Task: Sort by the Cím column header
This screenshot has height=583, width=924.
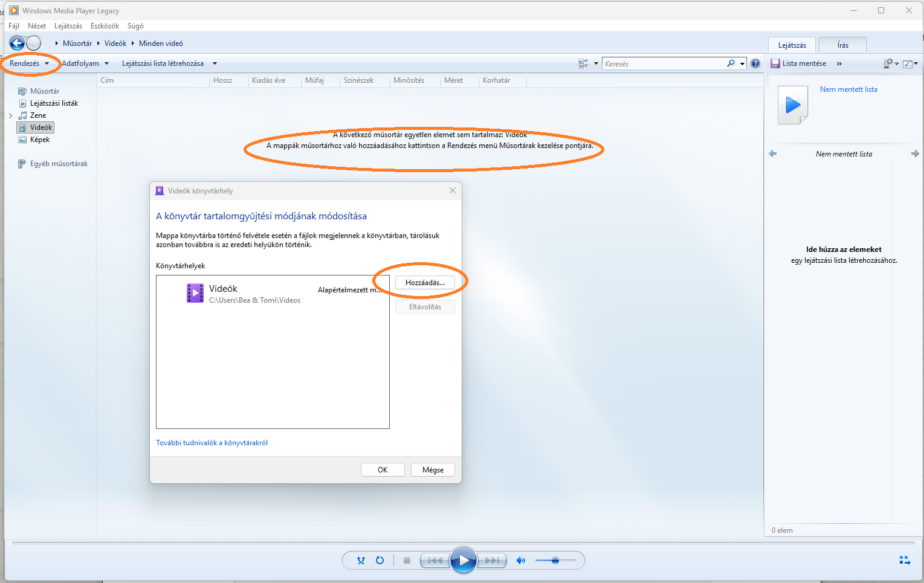Action: (x=153, y=80)
